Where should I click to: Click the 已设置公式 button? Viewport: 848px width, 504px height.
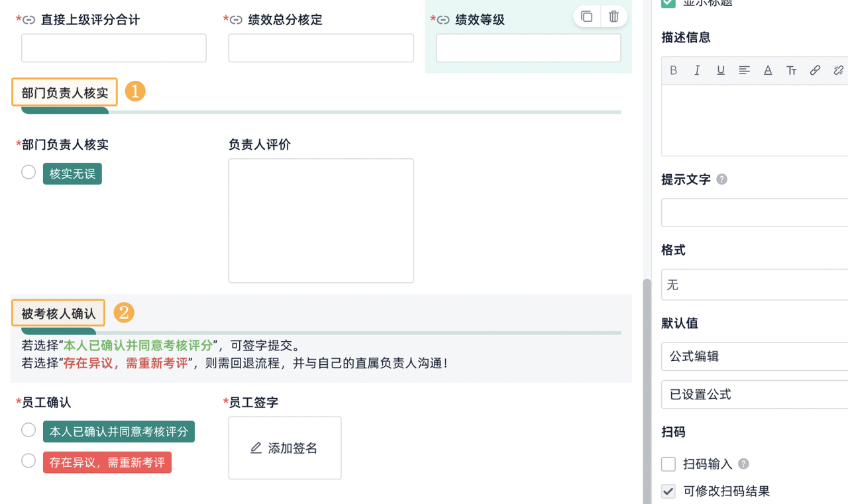755,394
